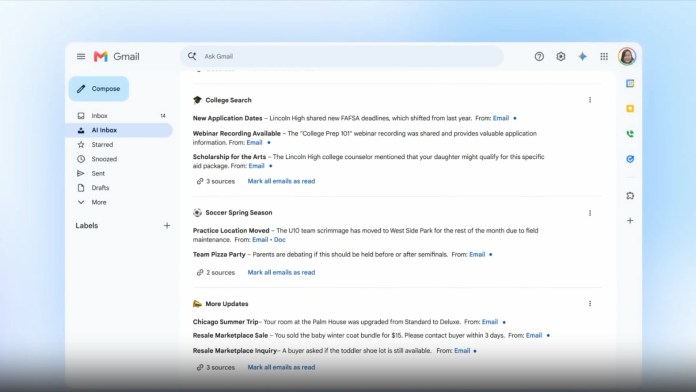Open Keep in the side panel

[x=630, y=108]
